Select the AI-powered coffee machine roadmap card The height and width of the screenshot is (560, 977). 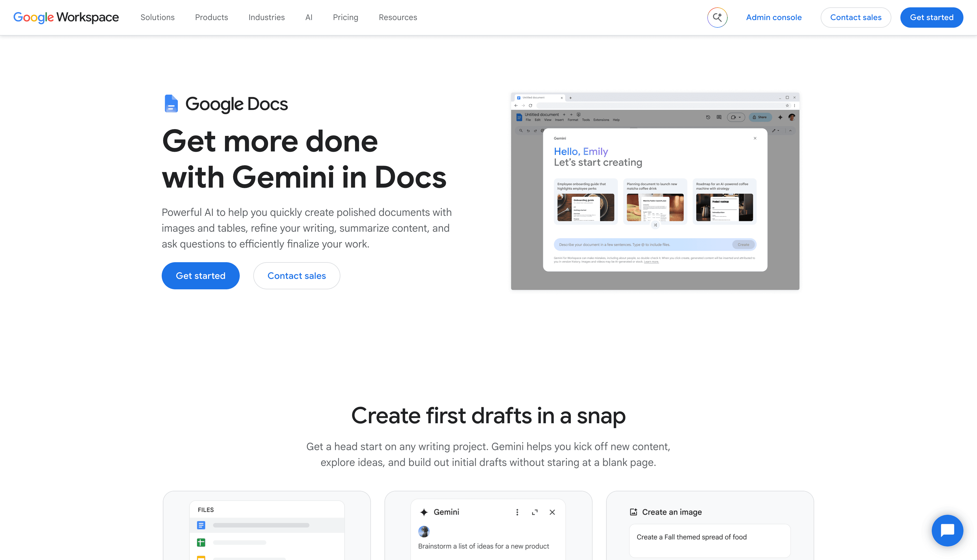(724, 201)
